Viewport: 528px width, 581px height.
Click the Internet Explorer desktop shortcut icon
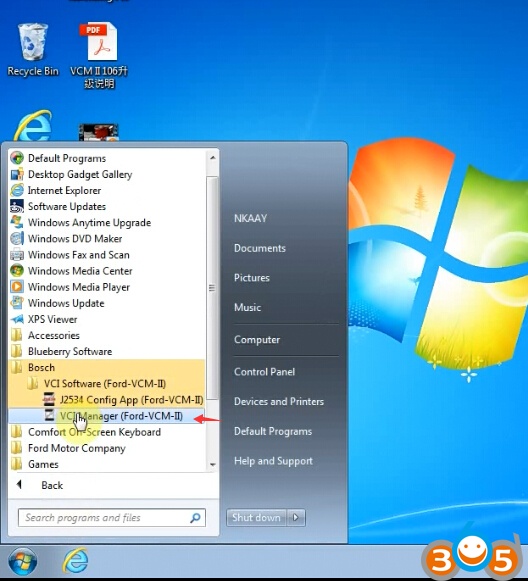[x=33, y=125]
